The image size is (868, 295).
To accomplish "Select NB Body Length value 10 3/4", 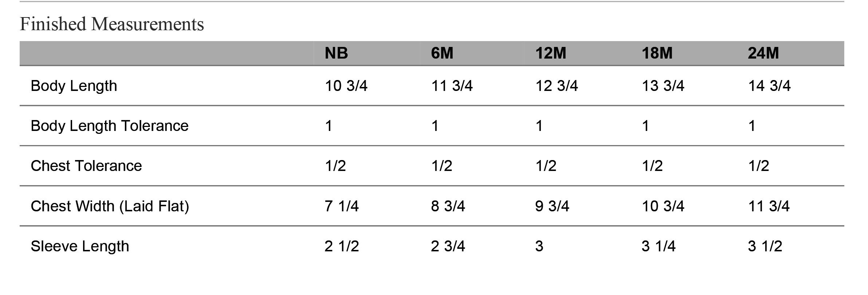I will 346,86.
